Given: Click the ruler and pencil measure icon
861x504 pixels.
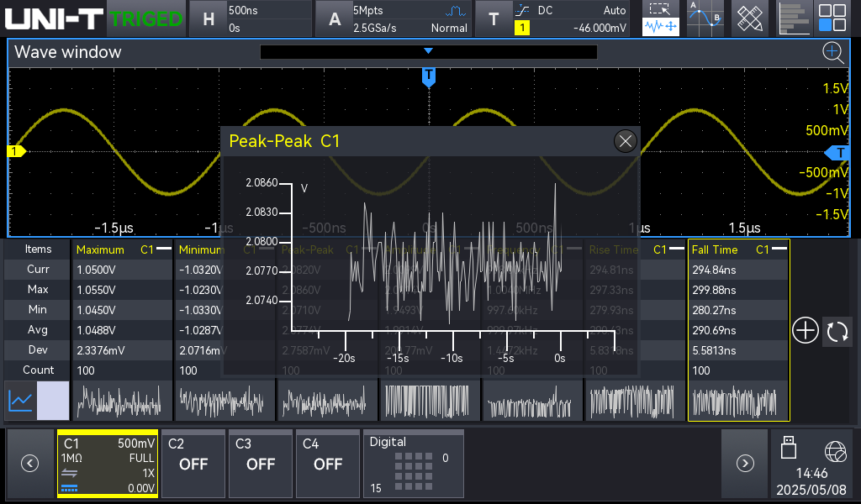Looking at the screenshot, I should [749, 18].
